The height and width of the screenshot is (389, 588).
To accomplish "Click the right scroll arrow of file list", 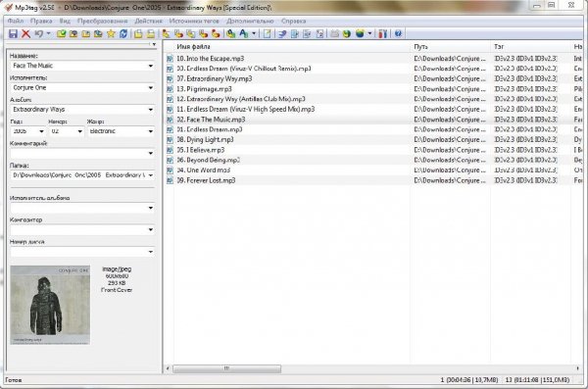I will 577,368.
